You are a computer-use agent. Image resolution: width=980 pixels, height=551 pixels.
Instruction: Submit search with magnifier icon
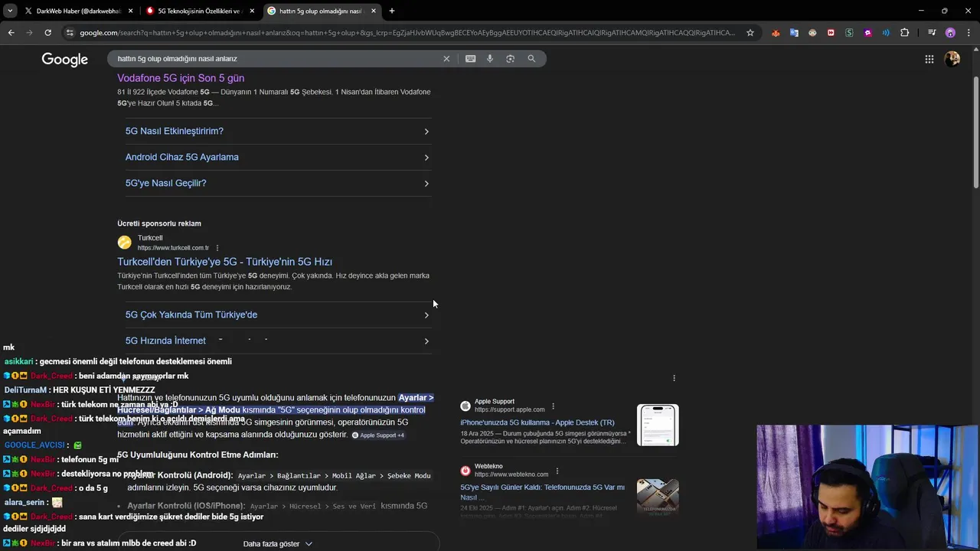click(531, 58)
